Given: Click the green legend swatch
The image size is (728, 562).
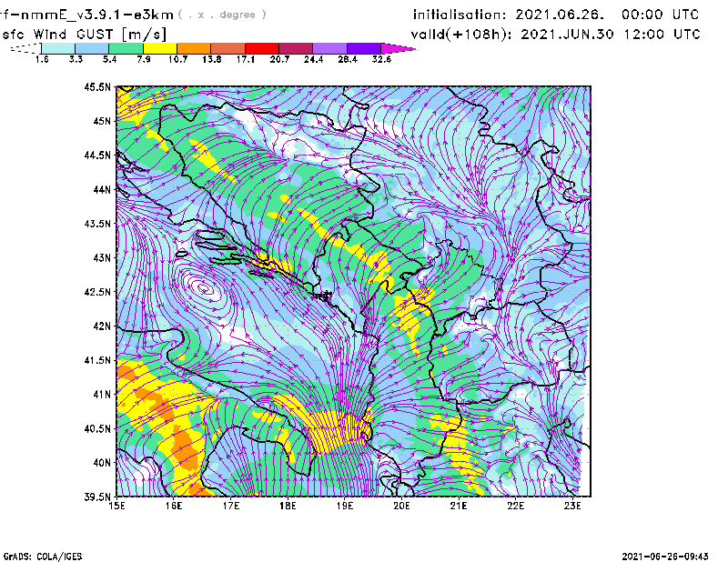Looking at the screenshot, I should click(126, 48).
